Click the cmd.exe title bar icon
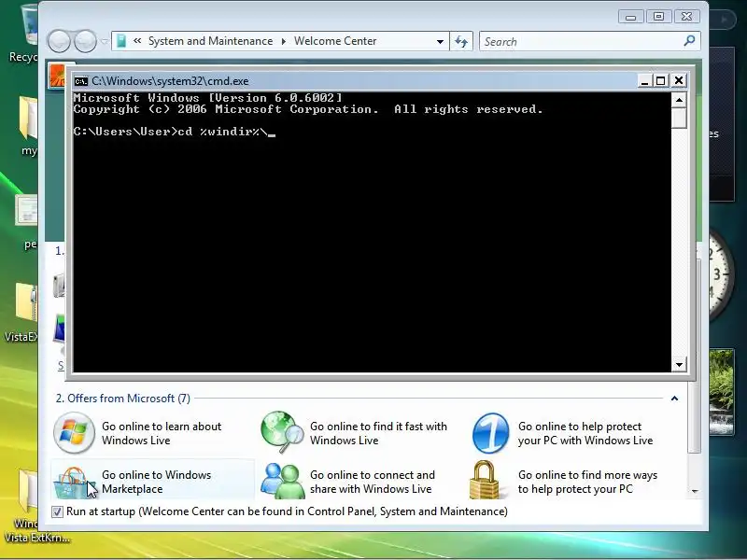Viewport: 747px width, 560px height. [x=81, y=81]
